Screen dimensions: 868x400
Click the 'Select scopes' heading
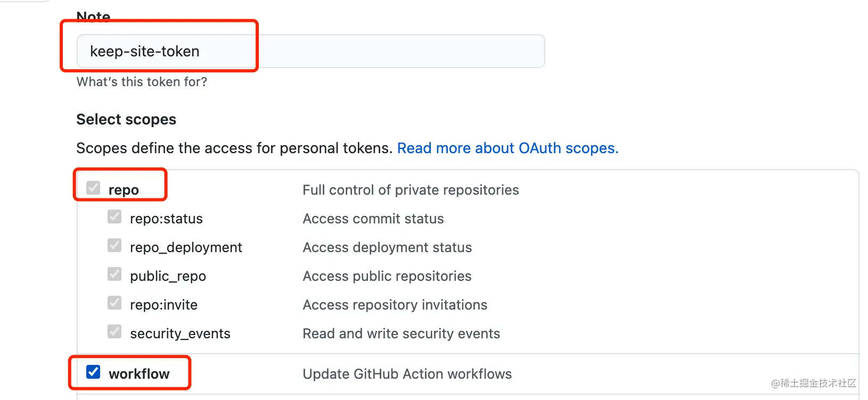click(126, 119)
